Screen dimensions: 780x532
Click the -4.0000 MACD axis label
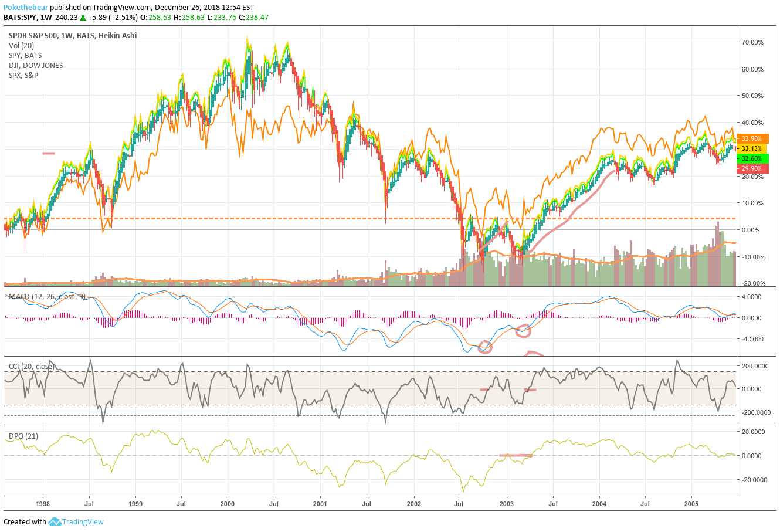pyautogui.click(x=752, y=339)
